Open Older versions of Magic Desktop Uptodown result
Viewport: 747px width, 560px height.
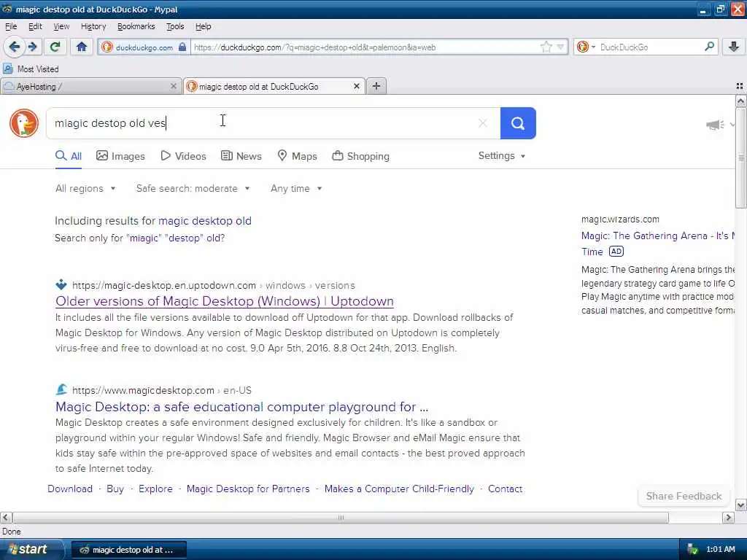225,301
